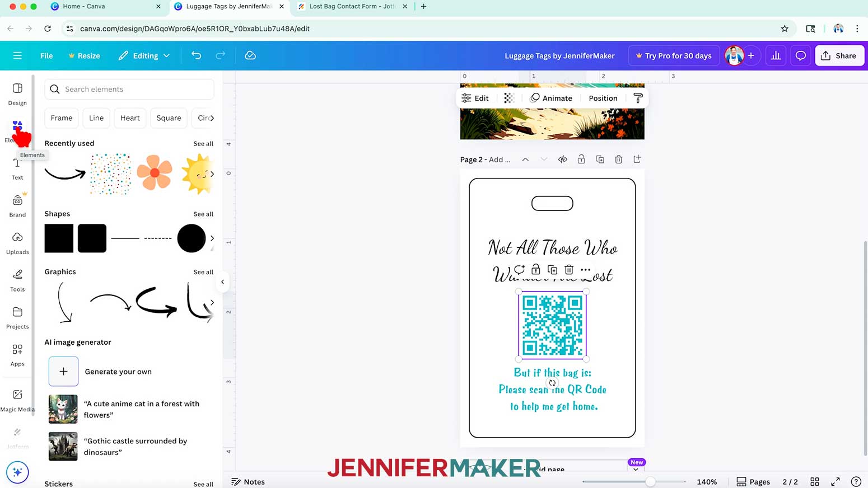The height and width of the screenshot is (488, 868).
Task: Duplicate the selected QR code element
Action: (552, 270)
